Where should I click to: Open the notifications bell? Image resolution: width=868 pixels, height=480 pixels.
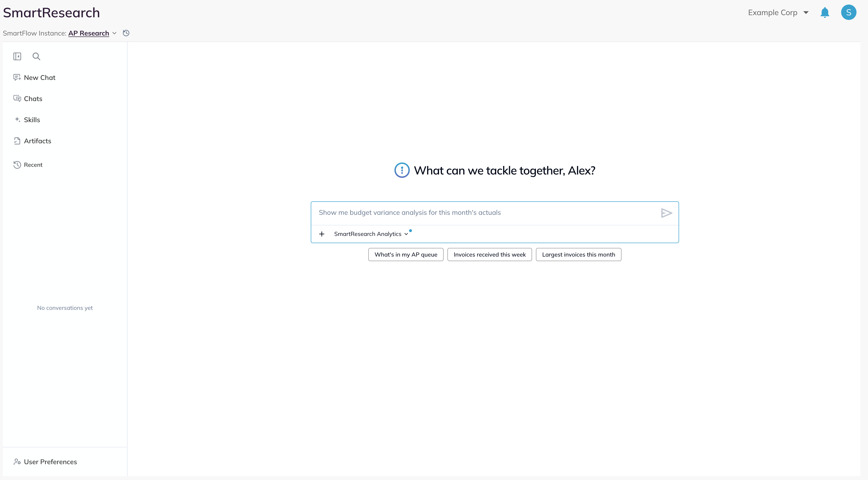coord(825,13)
